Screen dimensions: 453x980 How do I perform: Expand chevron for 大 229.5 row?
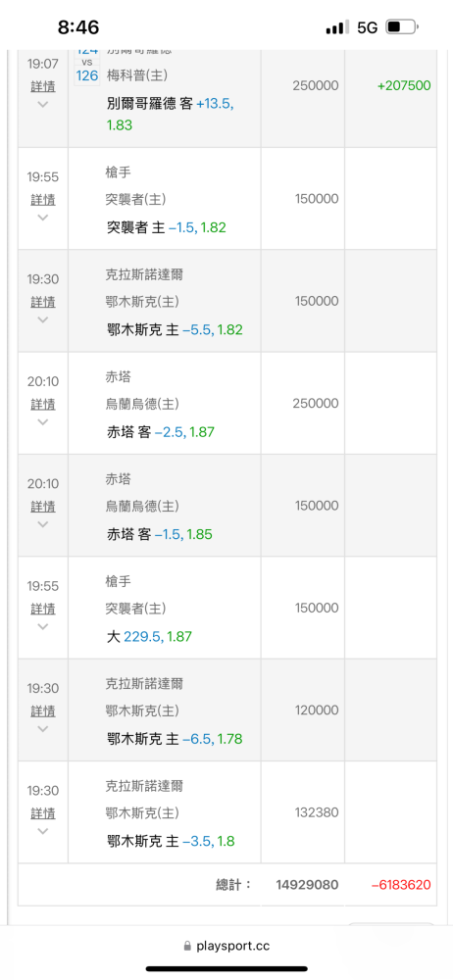click(42, 626)
